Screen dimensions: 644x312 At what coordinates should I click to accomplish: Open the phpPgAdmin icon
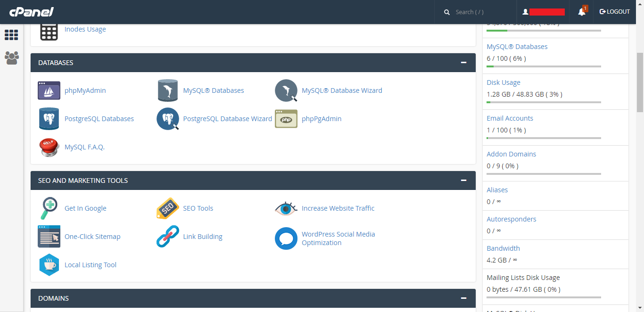coord(286,119)
